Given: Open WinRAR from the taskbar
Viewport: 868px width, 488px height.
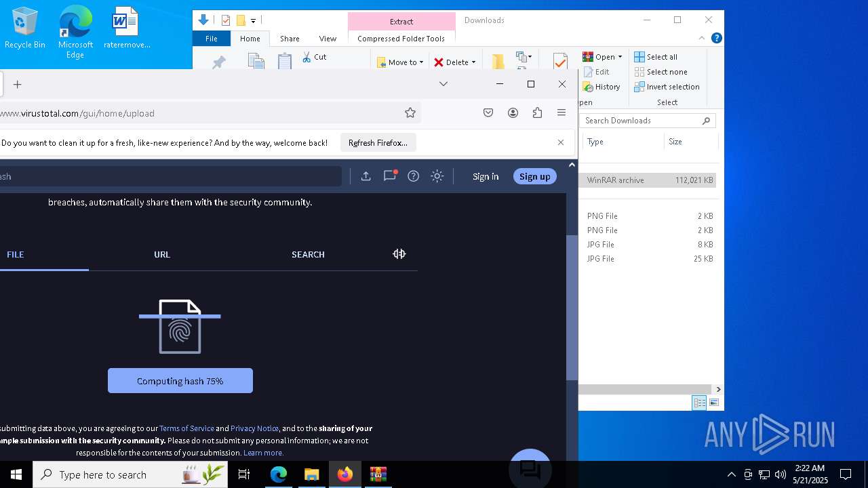Looking at the screenshot, I should coord(378,474).
